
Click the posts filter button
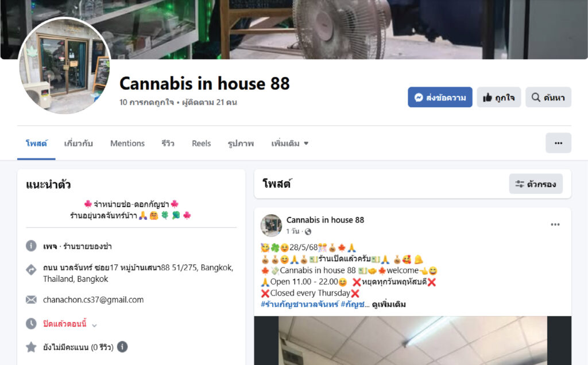pos(536,184)
